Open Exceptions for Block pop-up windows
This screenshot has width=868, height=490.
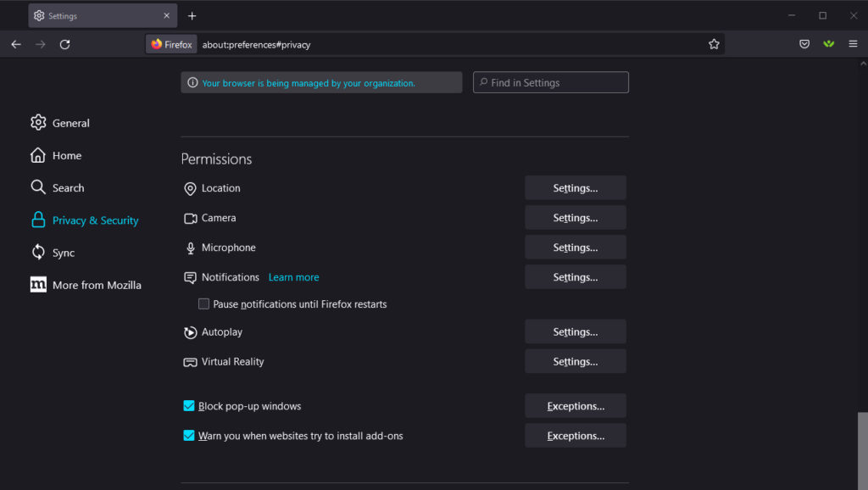576,406
